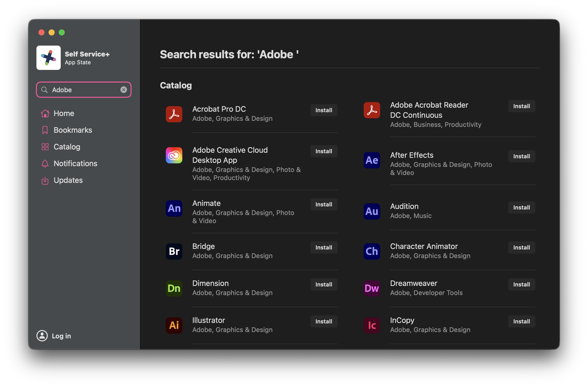Screen dimensions: 588x387
Task: Open the Adobe Creative Cloud icon
Action: pyautogui.click(x=174, y=155)
